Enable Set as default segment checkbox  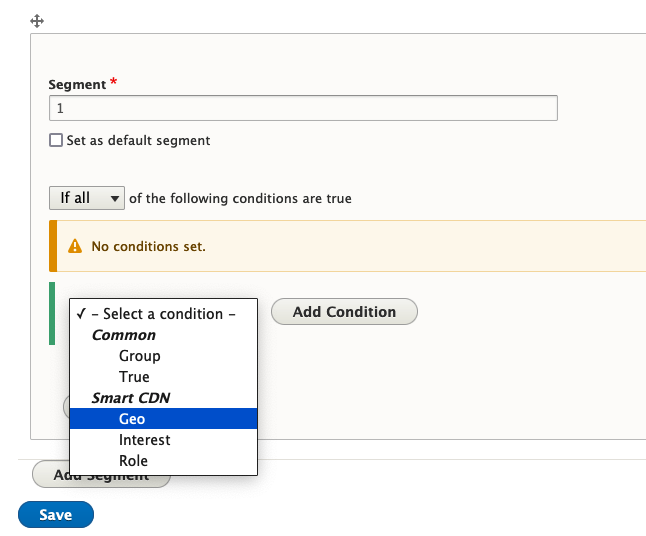56,141
